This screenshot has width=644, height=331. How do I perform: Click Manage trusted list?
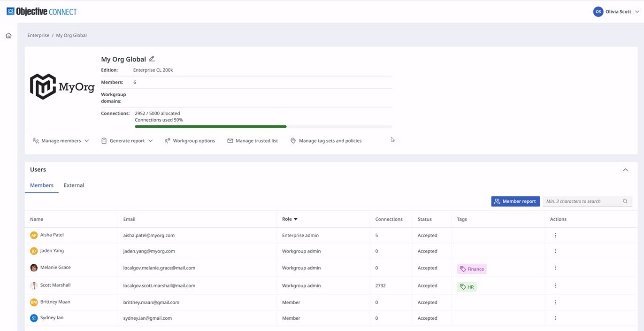point(253,141)
